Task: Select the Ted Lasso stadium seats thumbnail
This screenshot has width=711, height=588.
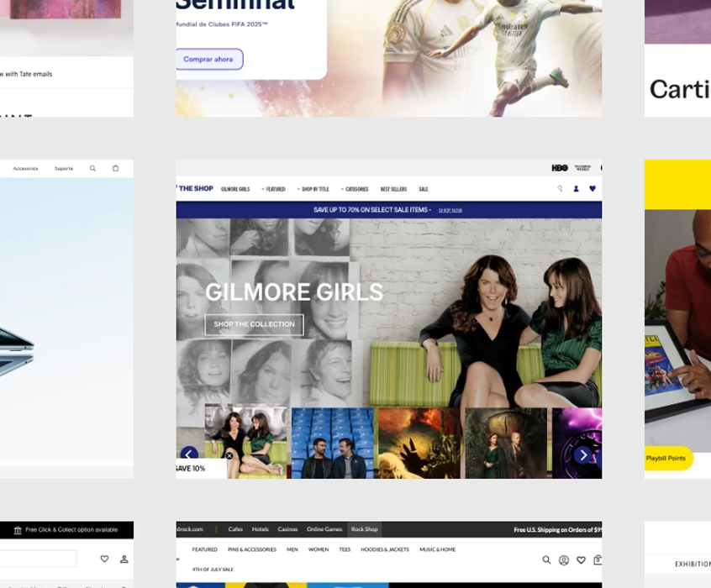Action: 333,443
